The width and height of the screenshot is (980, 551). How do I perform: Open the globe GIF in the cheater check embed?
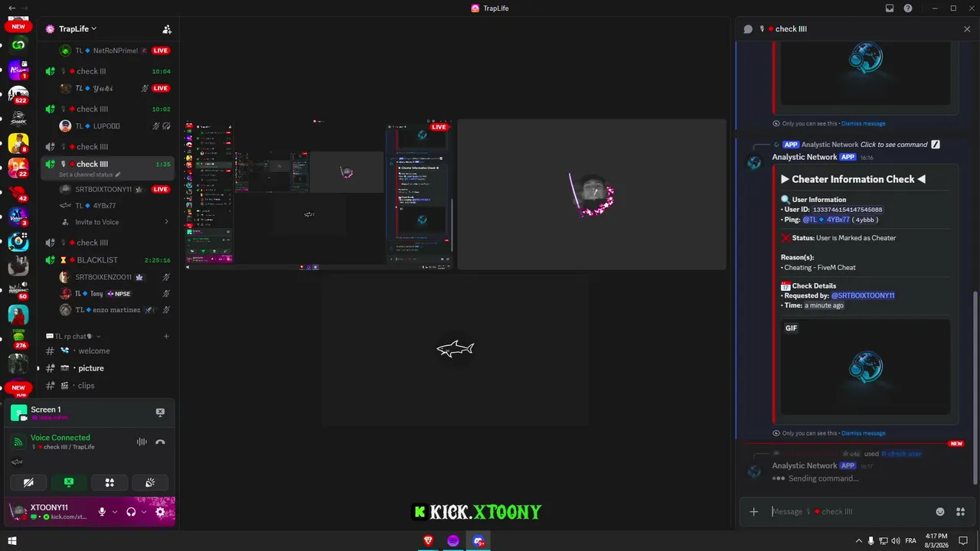(865, 367)
